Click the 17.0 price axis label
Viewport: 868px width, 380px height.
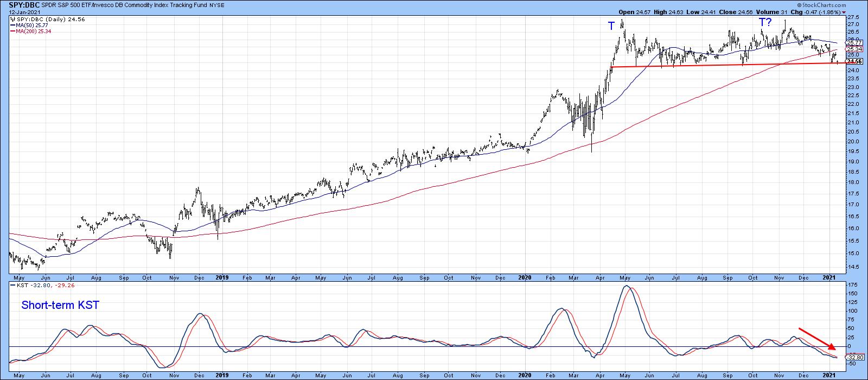(852, 204)
